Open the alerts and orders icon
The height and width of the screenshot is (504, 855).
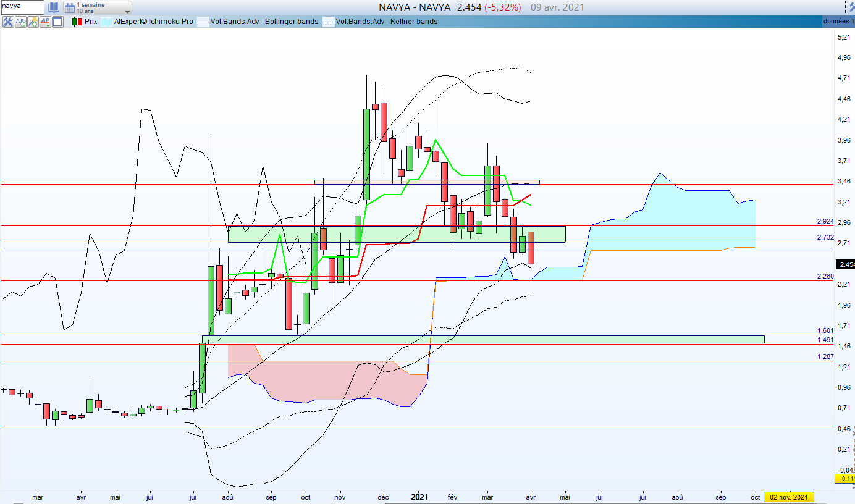(44, 22)
